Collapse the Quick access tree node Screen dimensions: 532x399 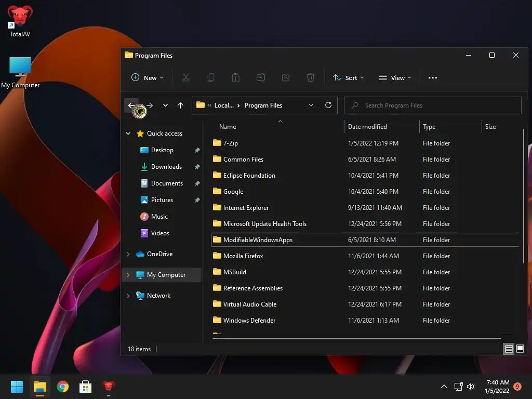[x=128, y=134]
